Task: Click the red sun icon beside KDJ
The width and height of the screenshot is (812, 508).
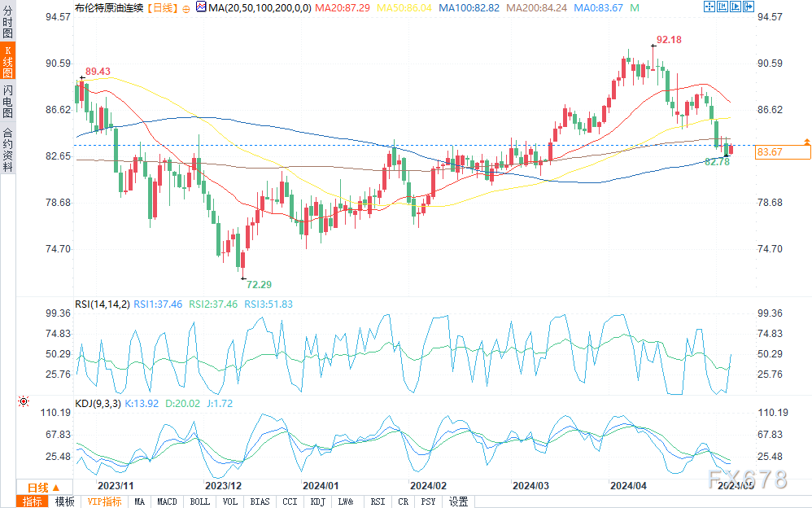Action: pyautogui.click(x=24, y=401)
